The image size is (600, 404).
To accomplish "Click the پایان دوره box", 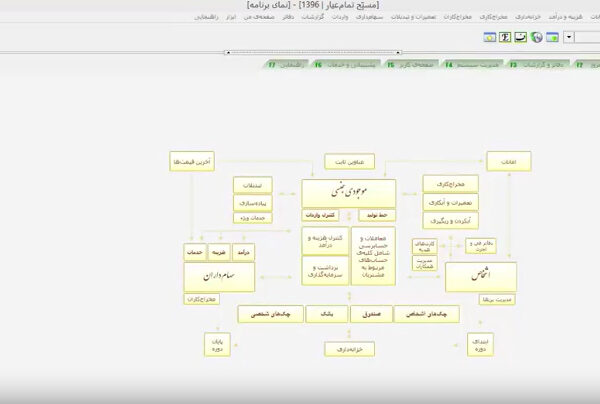I will click(217, 345).
